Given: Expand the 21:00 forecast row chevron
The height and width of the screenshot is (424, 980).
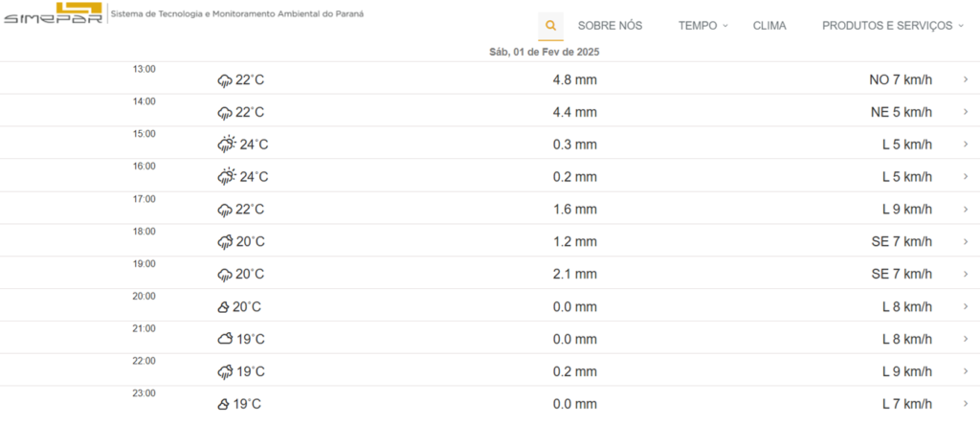Looking at the screenshot, I should coord(966,339).
